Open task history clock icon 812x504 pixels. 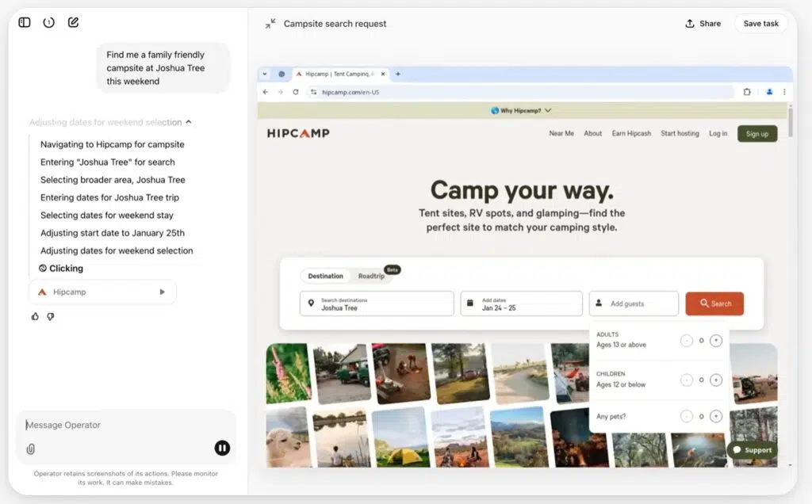pos(49,22)
